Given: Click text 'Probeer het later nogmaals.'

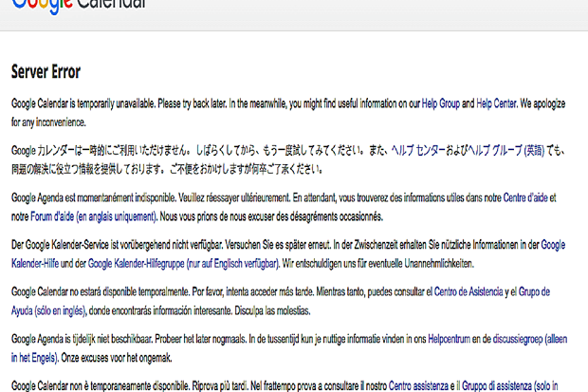Looking at the screenshot, I should click(x=201, y=339).
